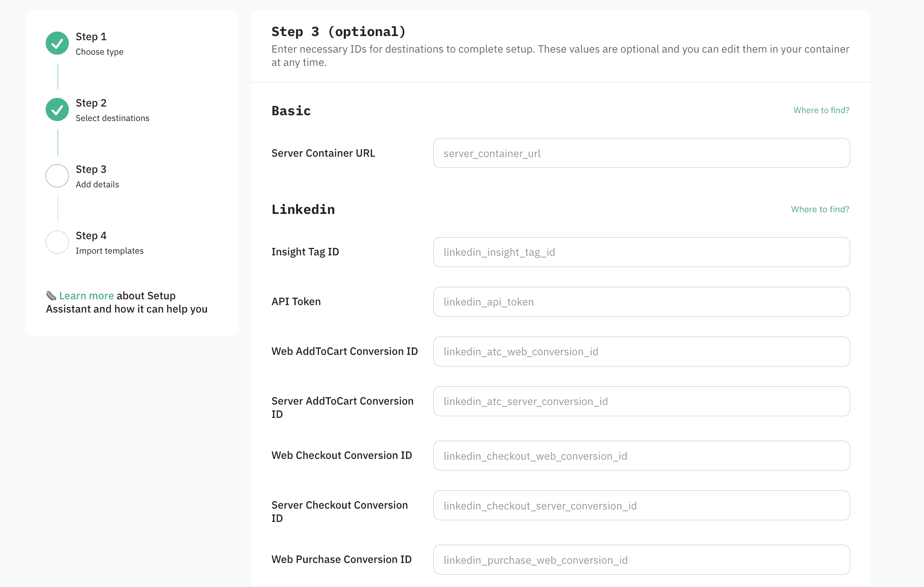Click the Web AddToCart Conversion ID field
Image resolution: width=924 pixels, height=587 pixels.
tap(641, 351)
